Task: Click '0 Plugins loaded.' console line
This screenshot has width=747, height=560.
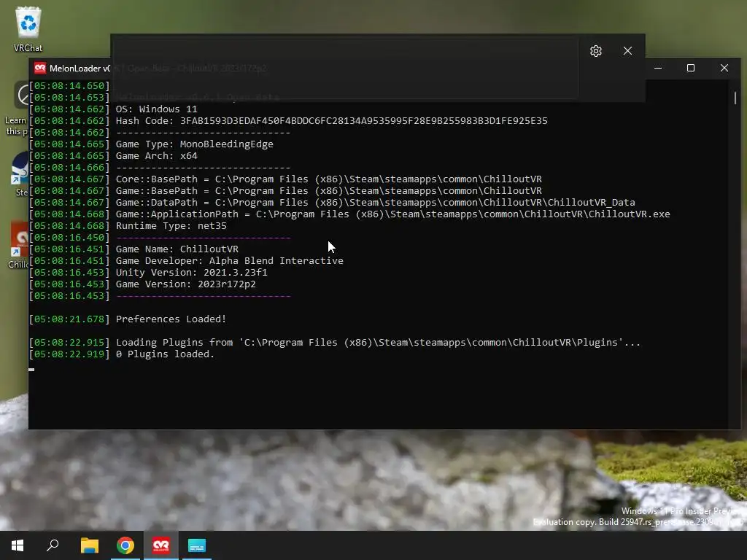Action: click(166, 354)
